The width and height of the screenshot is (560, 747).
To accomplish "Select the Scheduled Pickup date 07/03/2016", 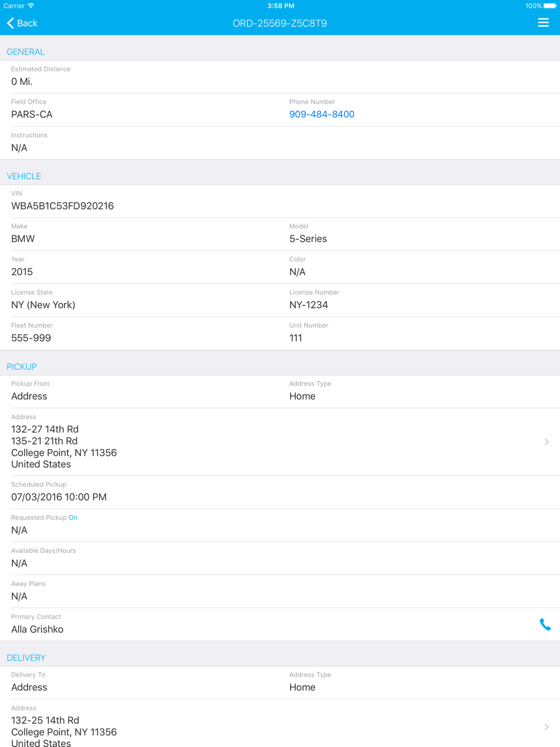I will tap(59, 497).
